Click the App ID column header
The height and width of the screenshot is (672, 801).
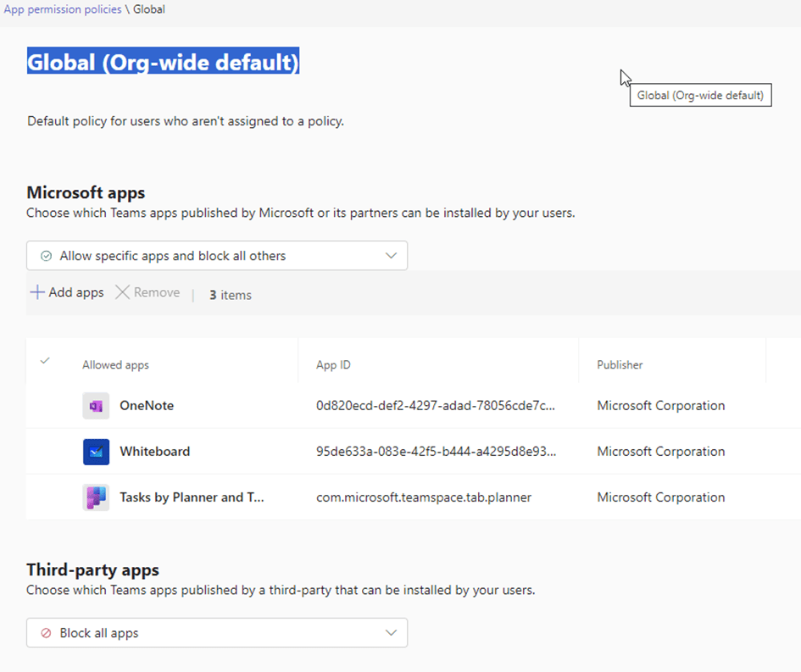click(333, 365)
